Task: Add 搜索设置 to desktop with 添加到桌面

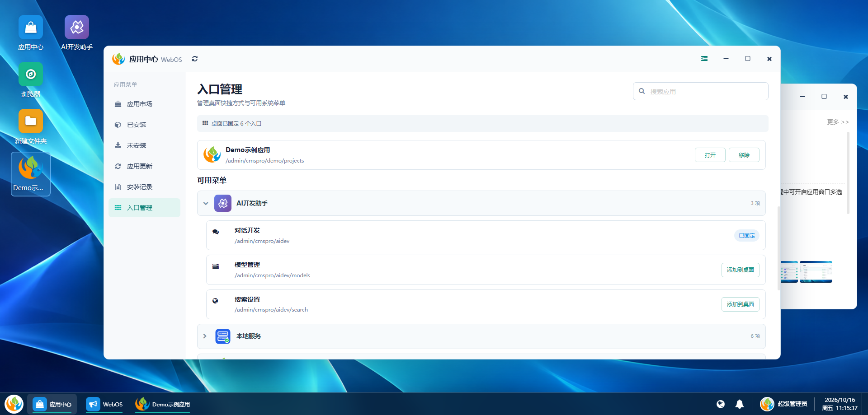Action: click(x=740, y=304)
